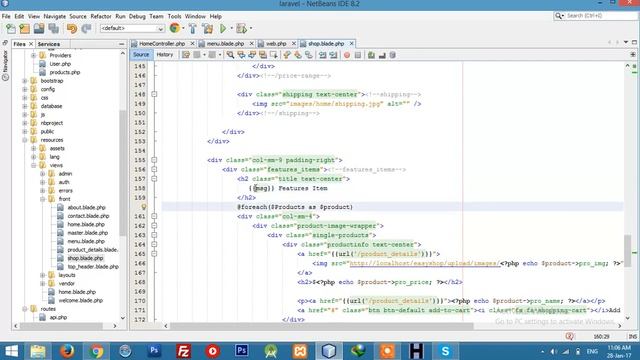Collapse the views folder node
The height and width of the screenshot is (360, 640).
[x=34, y=165]
